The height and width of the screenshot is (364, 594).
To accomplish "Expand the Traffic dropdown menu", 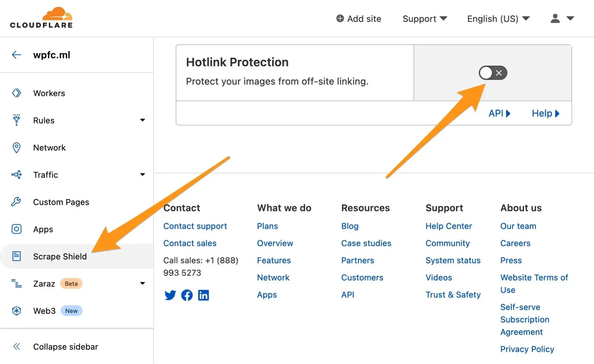I will click(143, 174).
